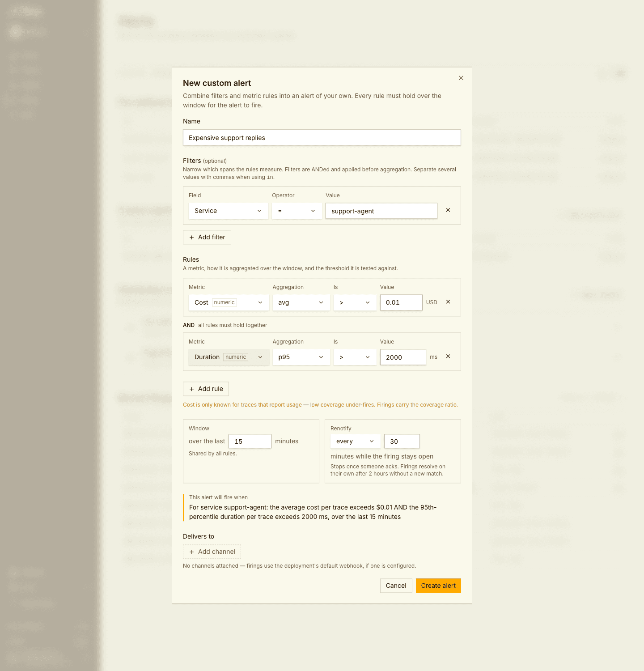This screenshot has height=671, width=644.
Task: Edit the 2000 ms threshold value
Action: coord(403,357)
